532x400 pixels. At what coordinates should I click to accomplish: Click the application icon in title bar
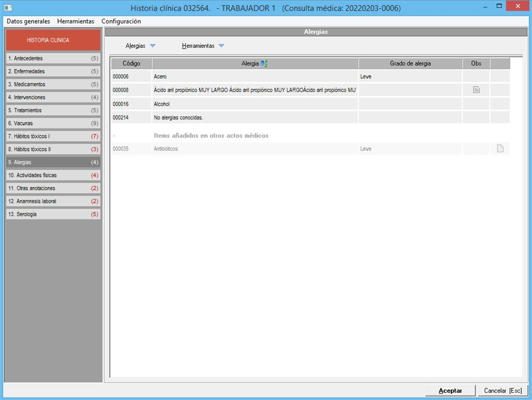(8, 8)
